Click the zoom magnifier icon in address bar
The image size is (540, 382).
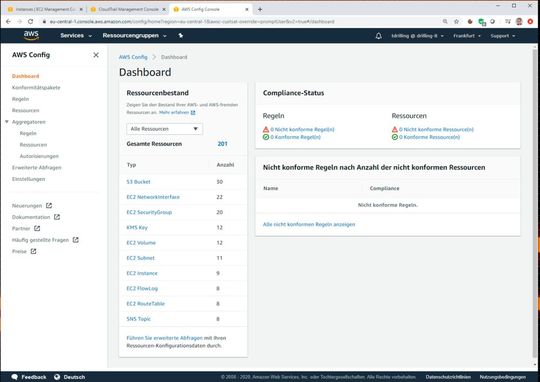pyautogui.click(x=445, y=21)
